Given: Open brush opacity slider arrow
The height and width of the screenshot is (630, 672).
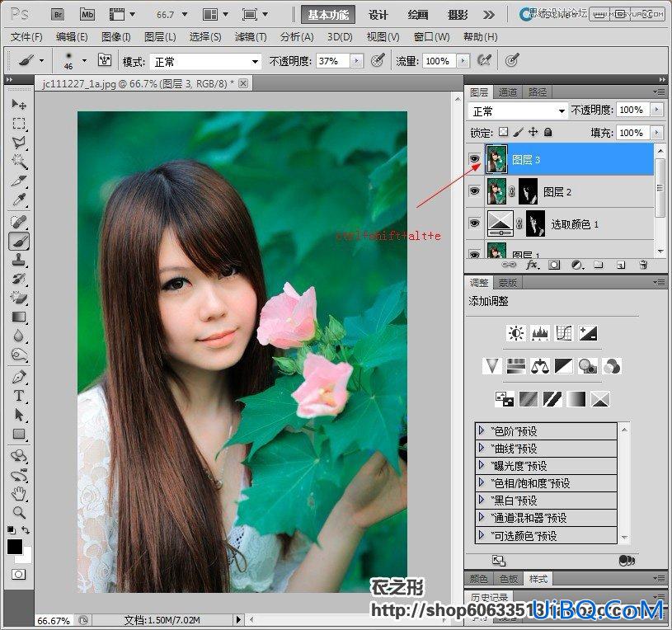Looking at the screenshot, I should tap(356, 61).
